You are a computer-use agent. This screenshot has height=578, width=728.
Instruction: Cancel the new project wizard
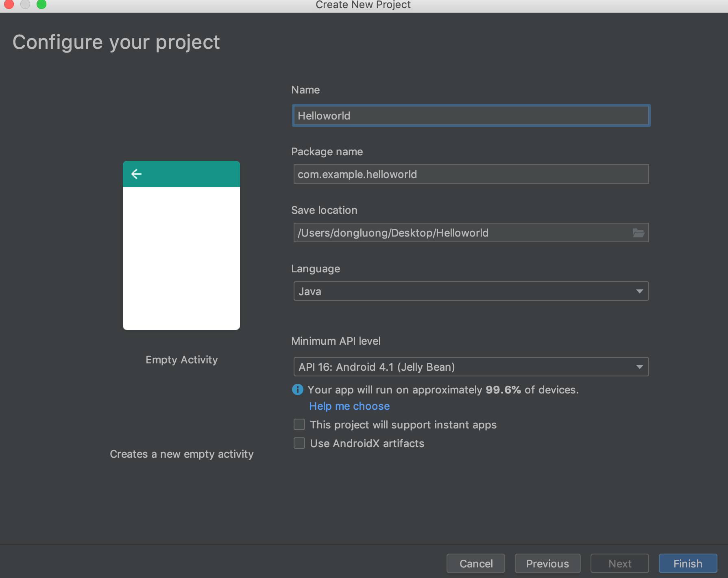475,564
